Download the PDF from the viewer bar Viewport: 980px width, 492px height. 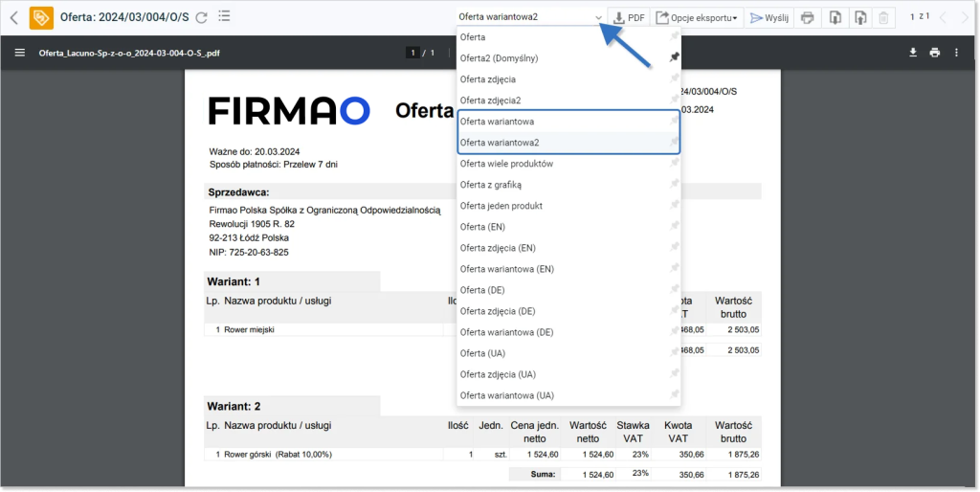(913, 53)
